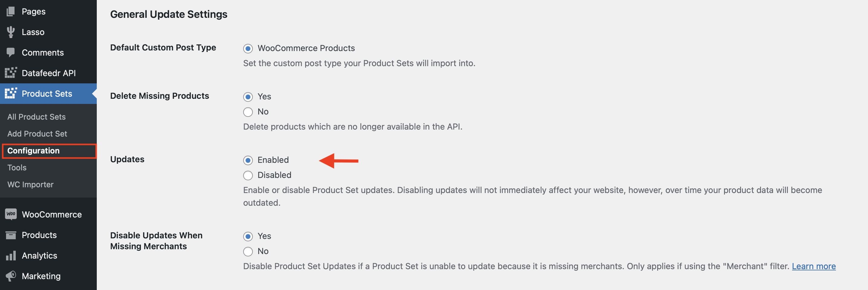Screen dimensions: 868x290
Task: Click the Pages icon in sidebar
Action: pyautogui.click(x=11, y=11)
